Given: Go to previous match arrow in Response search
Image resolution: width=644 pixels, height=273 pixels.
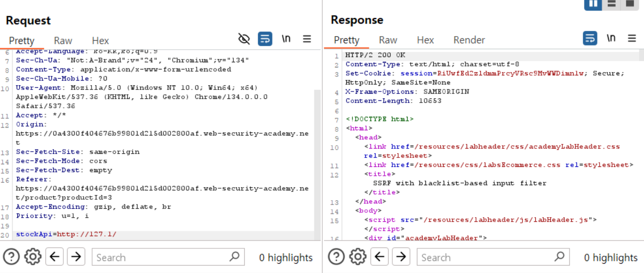Looking at the screenshot, I should [379, 257].
